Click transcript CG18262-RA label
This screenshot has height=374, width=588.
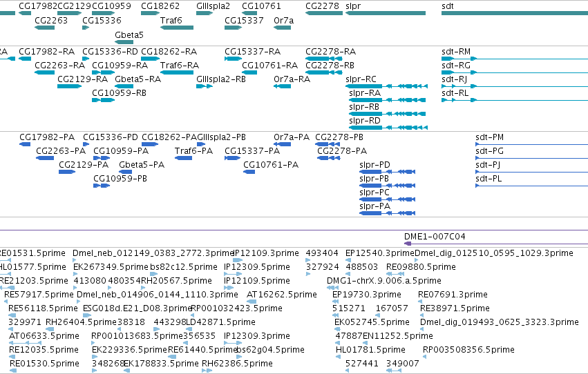[x=169, y=51]
